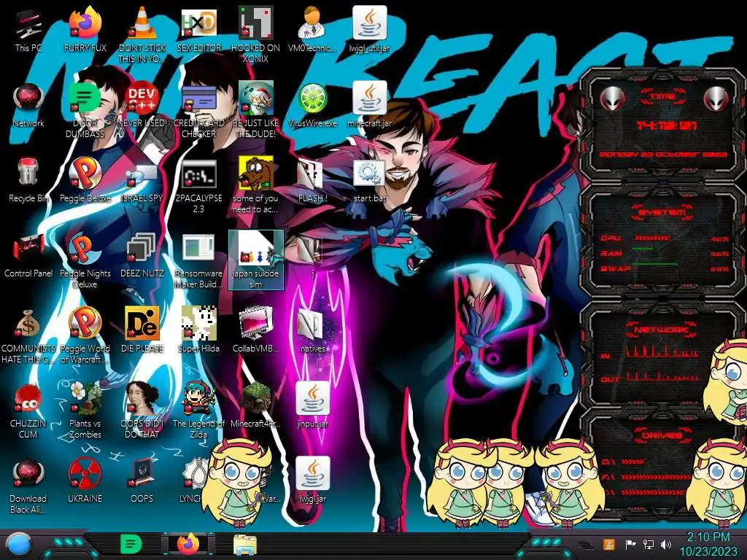Open the volume speaker tray icon

click(x=666, y=544)
